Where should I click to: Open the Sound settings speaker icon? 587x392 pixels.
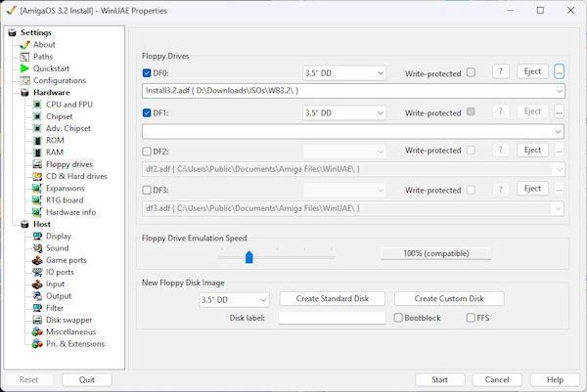point(36,248)
